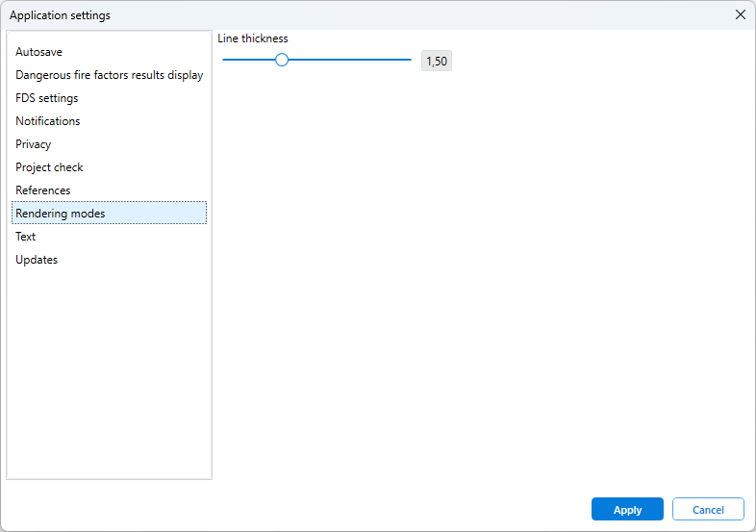
Task: Open the FDS settings category
Action: click(109, 98)
